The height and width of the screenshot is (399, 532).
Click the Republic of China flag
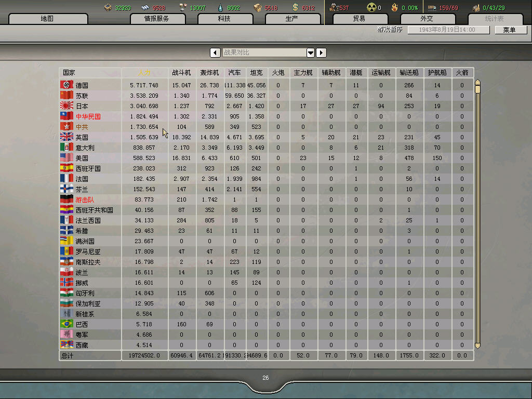[66, 116]
